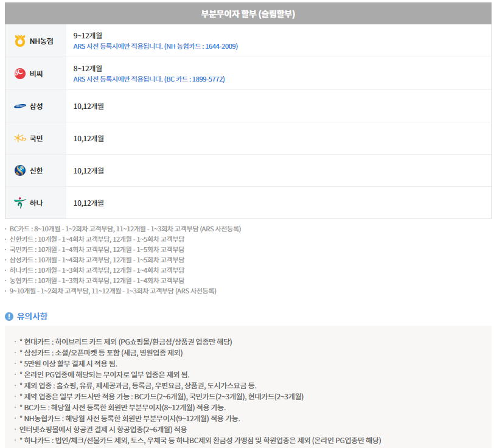The height and width of the screenshot is (448, 494).
Task: Click the 부분무이자 할부 (슬림할부) header
Action: pos(248,14)
